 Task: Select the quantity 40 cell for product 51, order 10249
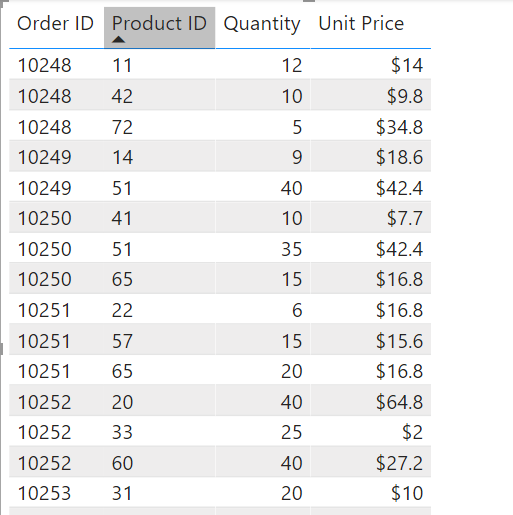tap(263, 188)
